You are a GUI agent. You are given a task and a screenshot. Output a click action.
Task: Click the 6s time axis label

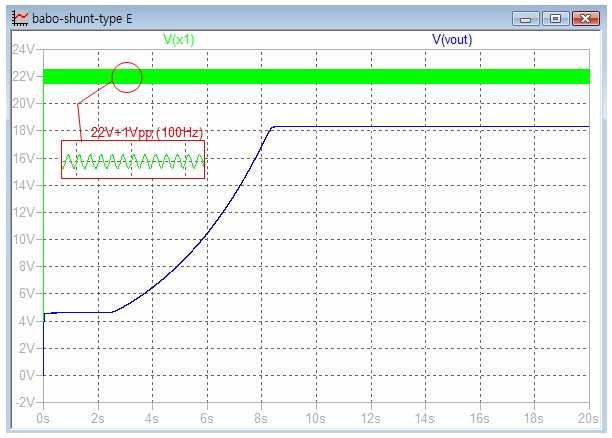pos(206,418)
